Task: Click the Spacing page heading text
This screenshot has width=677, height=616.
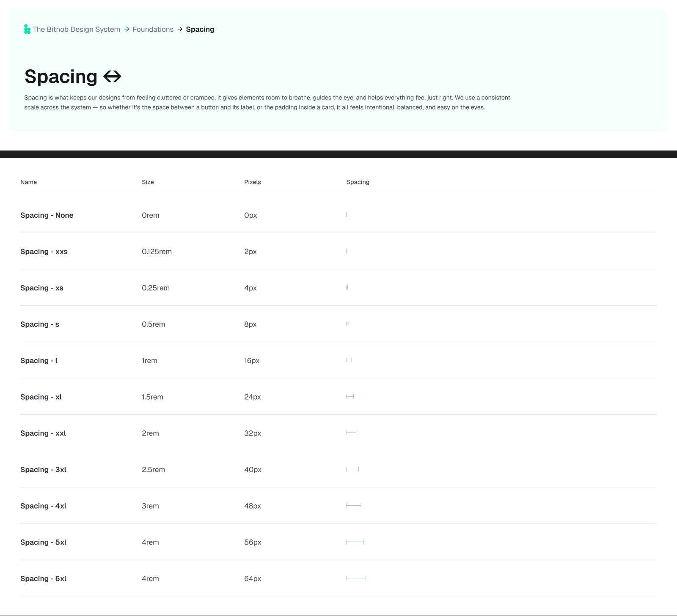Action: [x=61, y=77]
